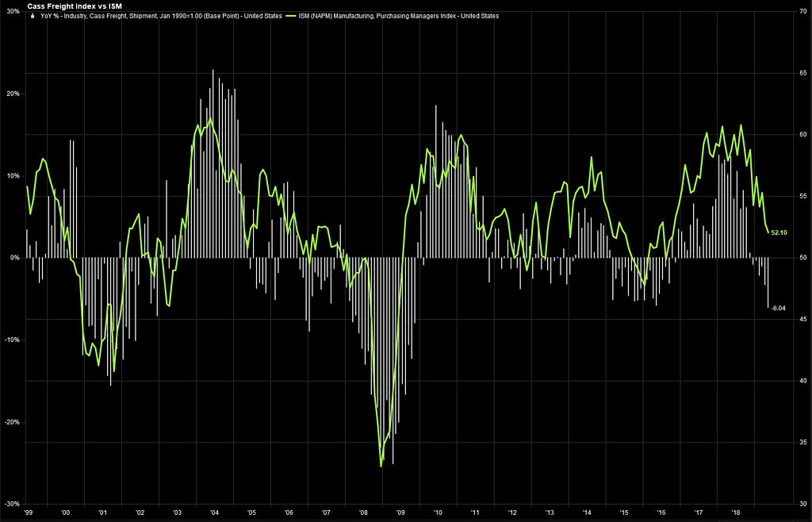Click the 'ISM (NAPM) Manufacturing, Purchasing Managers Index' legend label
The width and height of the screenshot is (812, 522).
[x=399, y=16]
